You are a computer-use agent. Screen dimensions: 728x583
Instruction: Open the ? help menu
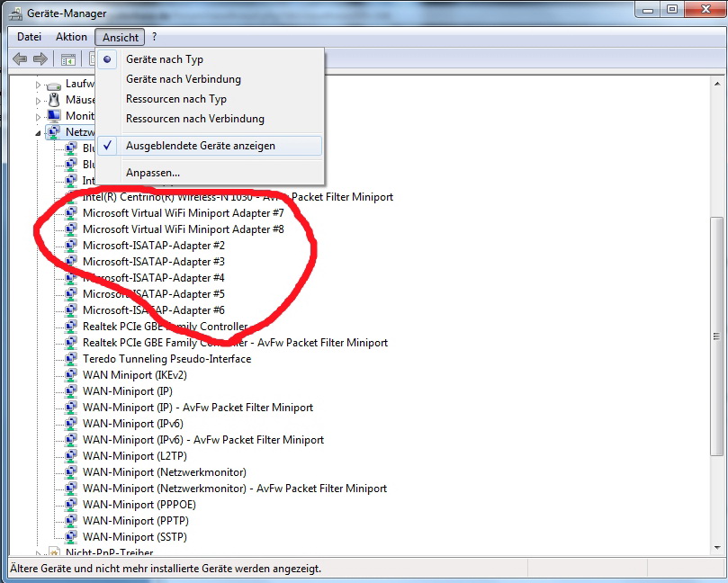(x=154, y=37)
